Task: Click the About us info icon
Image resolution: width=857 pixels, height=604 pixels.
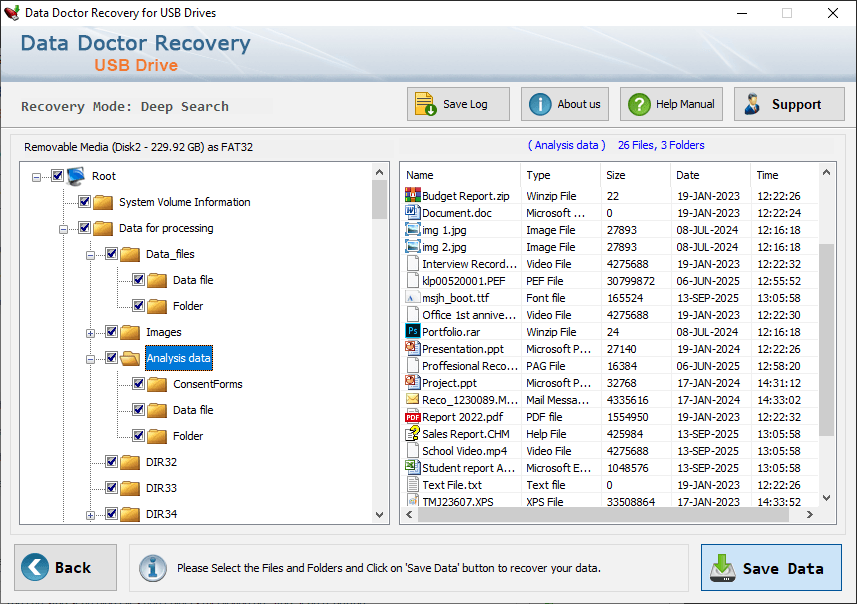Action: point(540,104)
